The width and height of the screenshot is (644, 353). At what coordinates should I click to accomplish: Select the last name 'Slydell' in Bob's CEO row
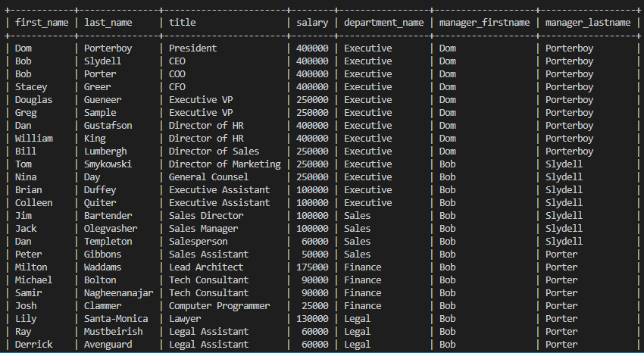[103, 61]
